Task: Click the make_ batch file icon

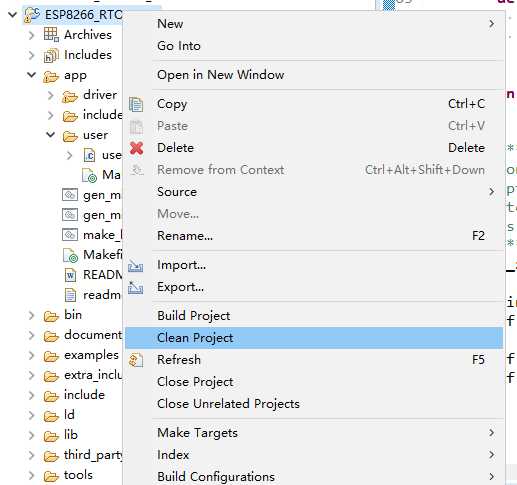Action: [70, 235]
